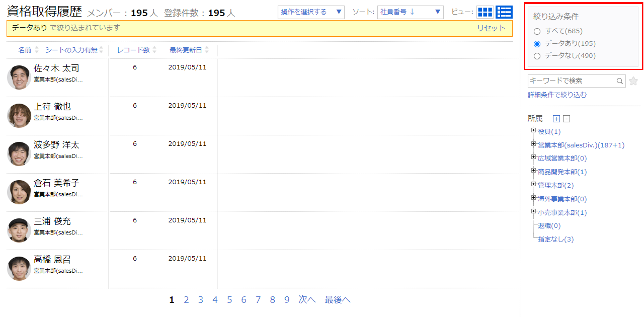The image size is (644, 317).
Task: Open the 操作を選択する dropdown
Action: [311, 12]
